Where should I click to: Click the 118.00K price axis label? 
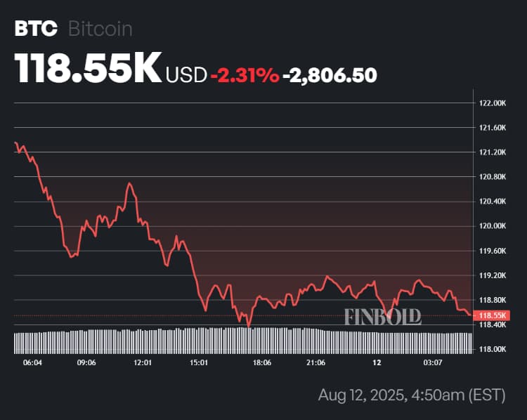492,349
